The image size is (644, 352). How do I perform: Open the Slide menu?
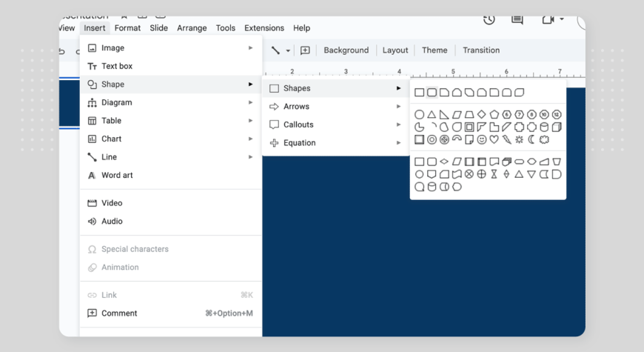158,28
